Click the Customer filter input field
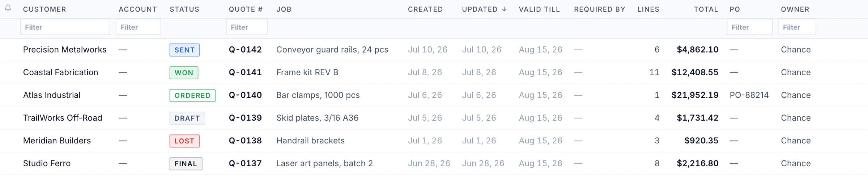 65,27
